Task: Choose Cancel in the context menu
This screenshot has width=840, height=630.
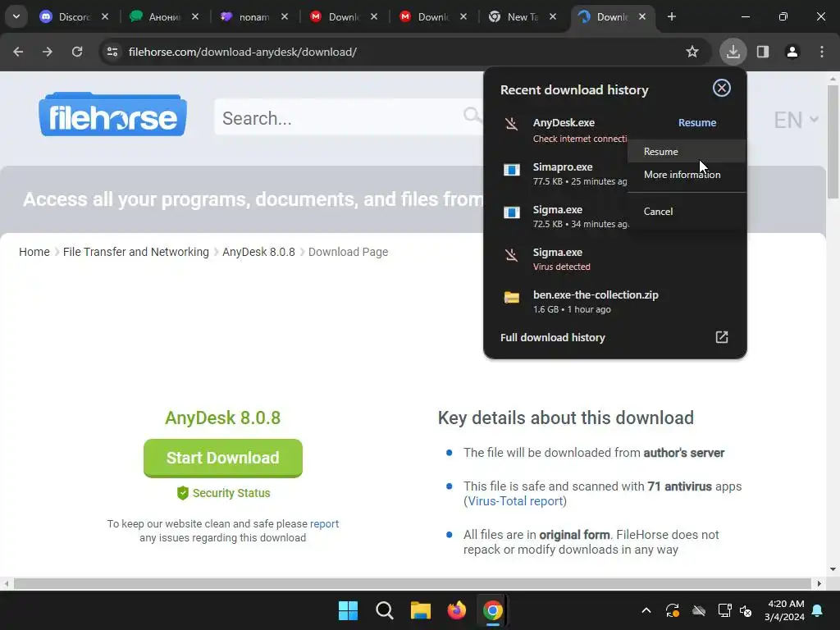Action: click(687, 211)
